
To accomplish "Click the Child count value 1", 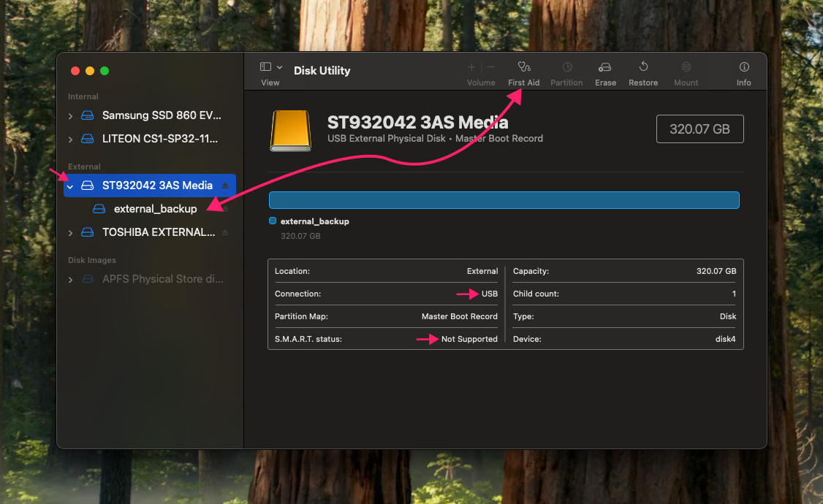I will click(x=734, y=294).
